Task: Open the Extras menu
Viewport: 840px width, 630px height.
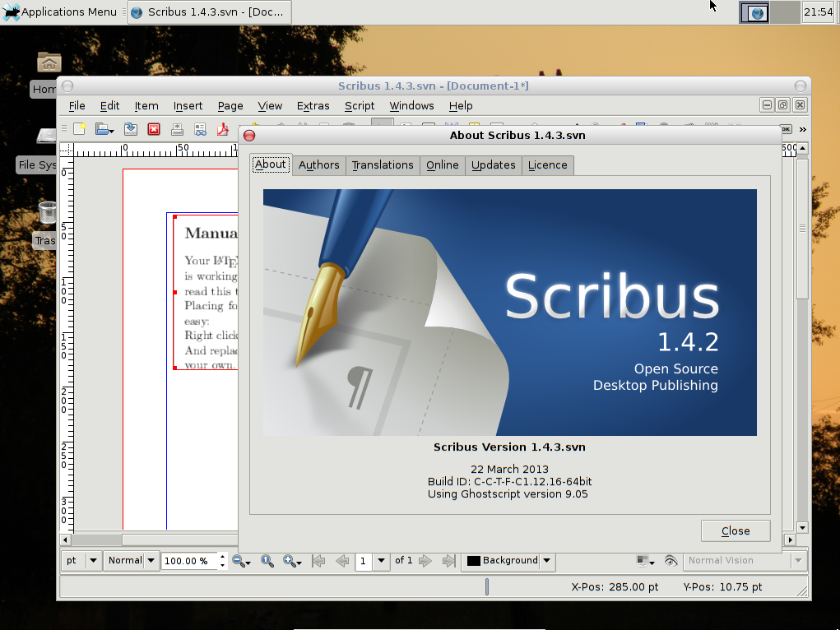Action: 313,106
